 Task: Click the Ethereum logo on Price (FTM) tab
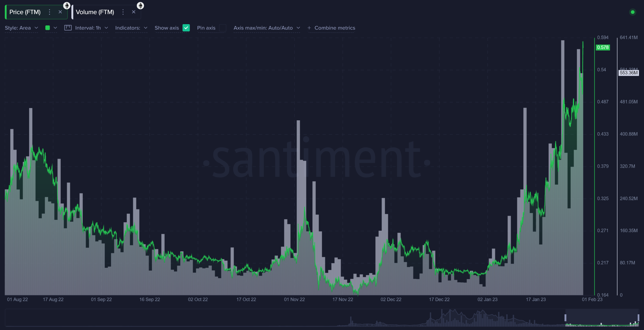[x=66, y=5]
